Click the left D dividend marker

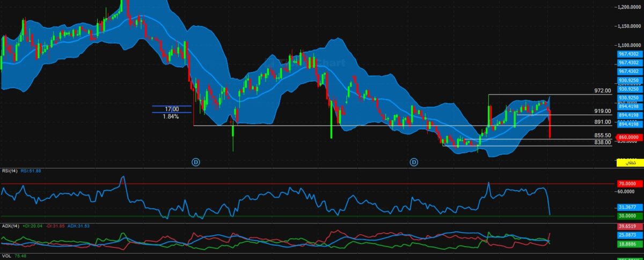coord(196,161)
